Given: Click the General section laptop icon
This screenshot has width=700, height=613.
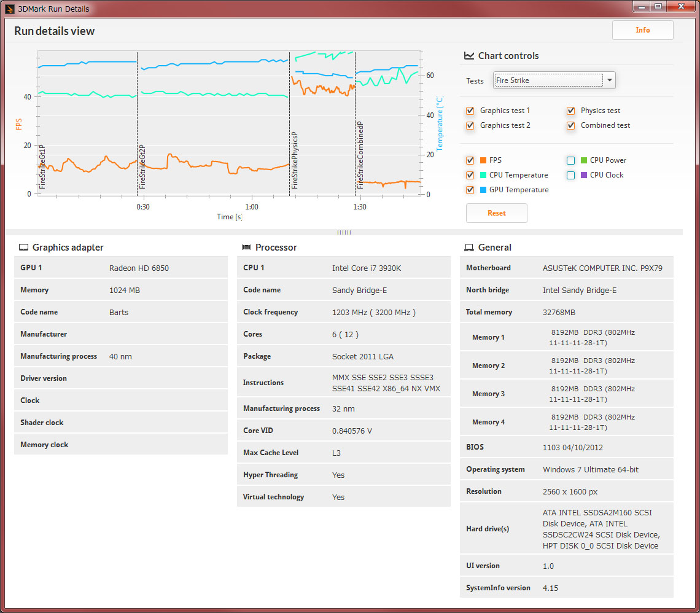Looking at the screenshot, I should [469, 248].
